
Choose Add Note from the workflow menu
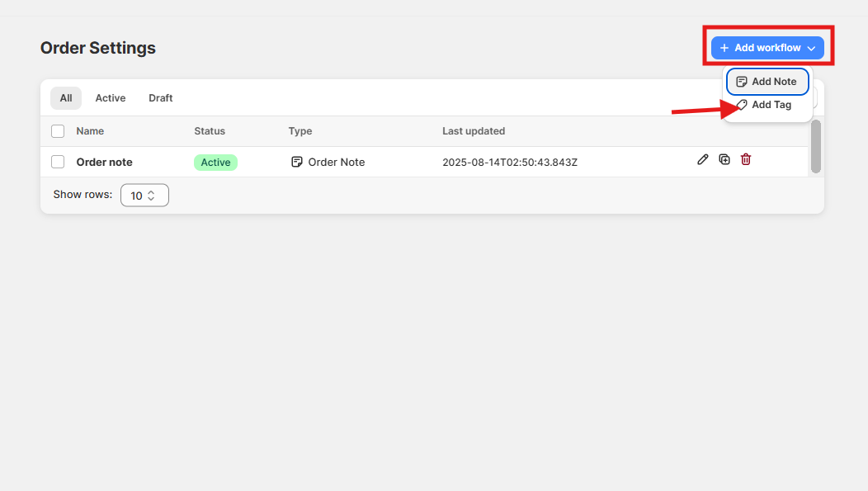tap(767, 82)
